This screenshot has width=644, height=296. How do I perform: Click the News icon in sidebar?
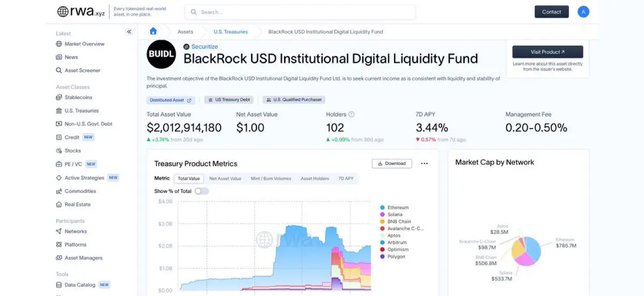click(59, 57)
